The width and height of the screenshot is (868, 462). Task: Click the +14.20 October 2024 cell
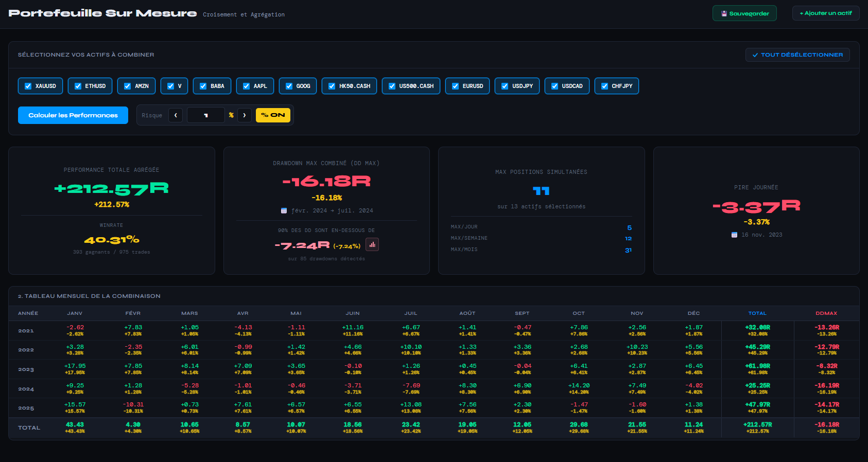tap(579, 385)
